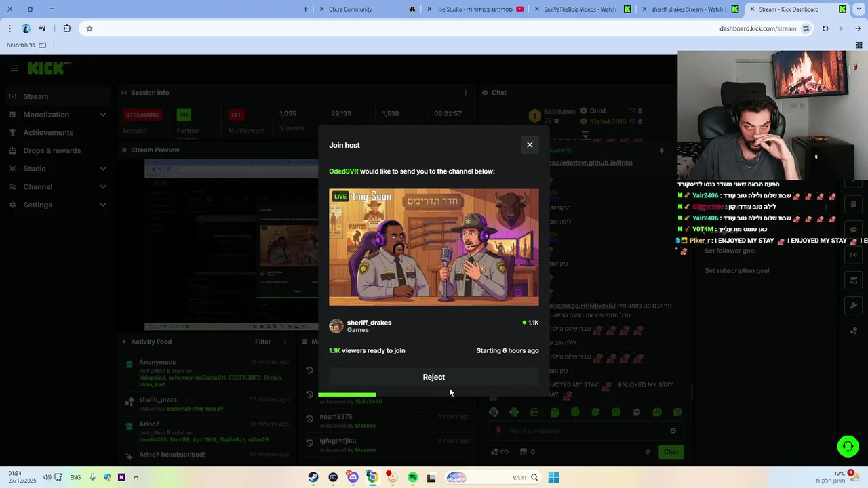The image size is (868, 488).
Task: Click the sheriff_drakes channel avatar
Action: (336, 326)
